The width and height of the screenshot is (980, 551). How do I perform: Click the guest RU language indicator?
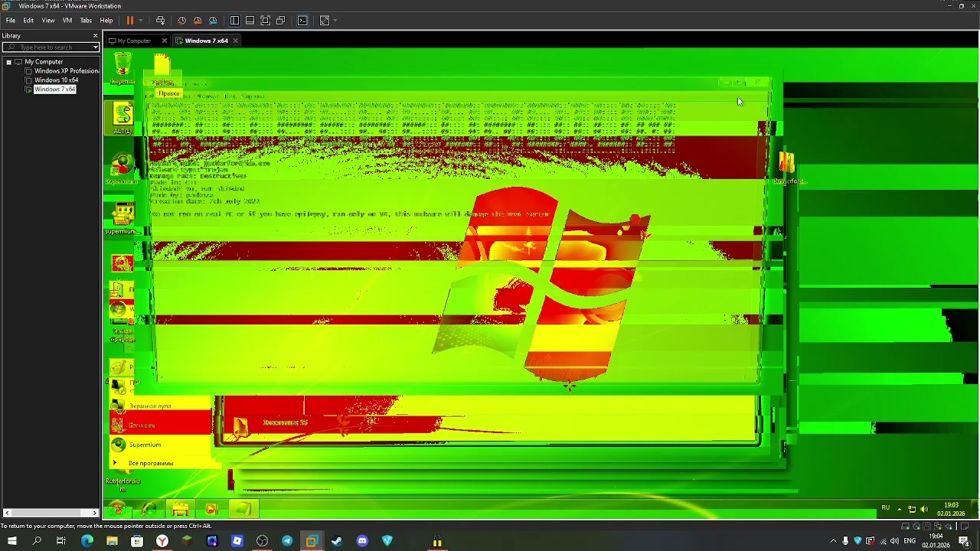coord(886,508)
